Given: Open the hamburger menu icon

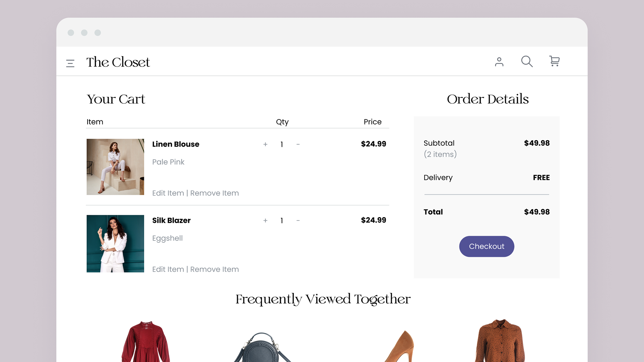Looking at the screenshot, I should 70,63.
